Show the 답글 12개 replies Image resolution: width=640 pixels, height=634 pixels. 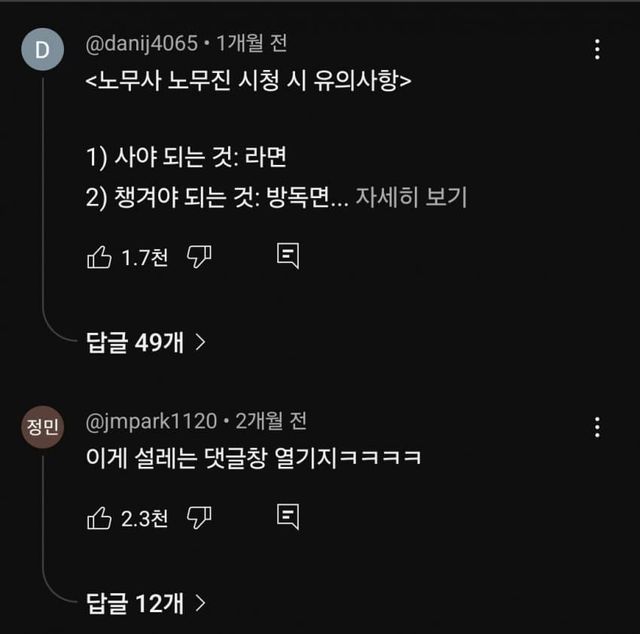tap(145, 602)
